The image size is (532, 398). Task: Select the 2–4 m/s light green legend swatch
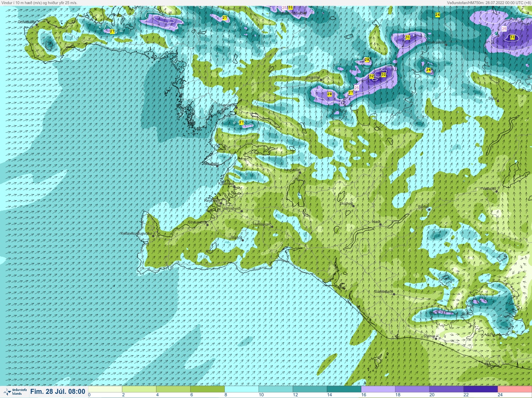point(139,389)
